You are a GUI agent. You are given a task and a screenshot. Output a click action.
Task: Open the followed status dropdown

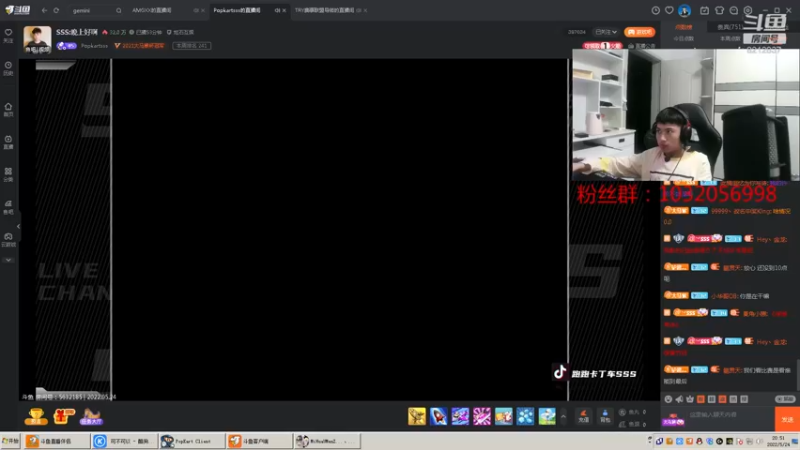606,32
